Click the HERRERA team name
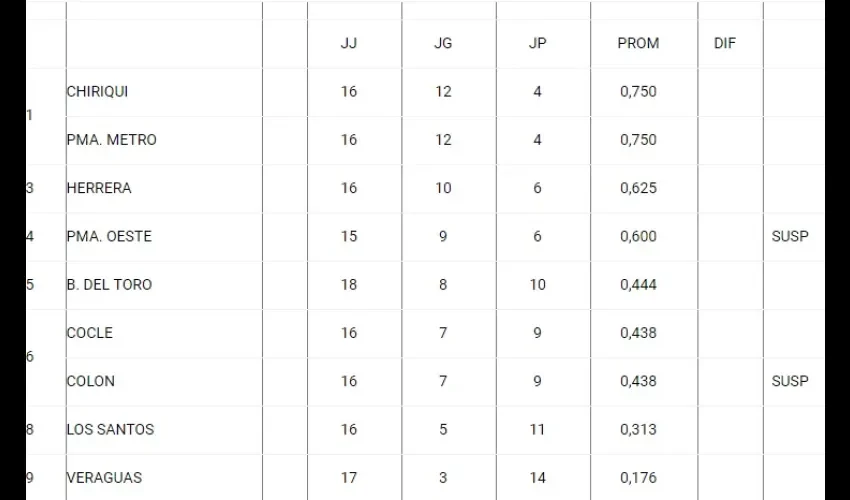850x500 pixels. pos(98,188)
